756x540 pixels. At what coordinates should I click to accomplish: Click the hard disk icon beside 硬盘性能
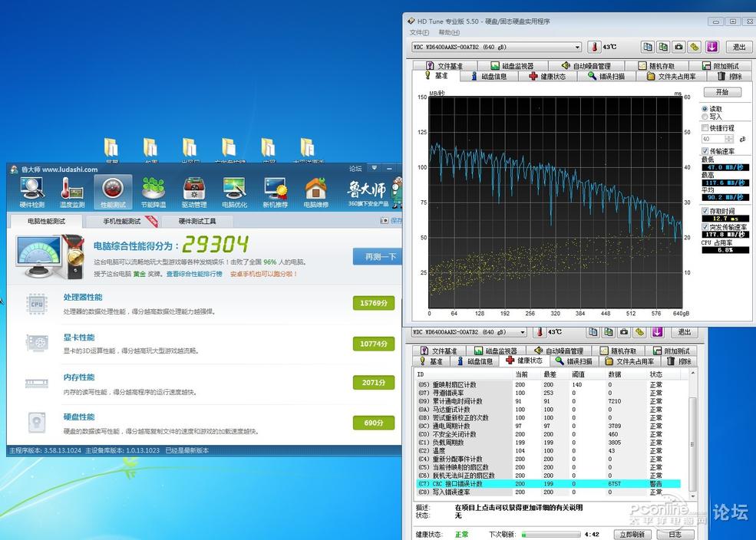37,423
